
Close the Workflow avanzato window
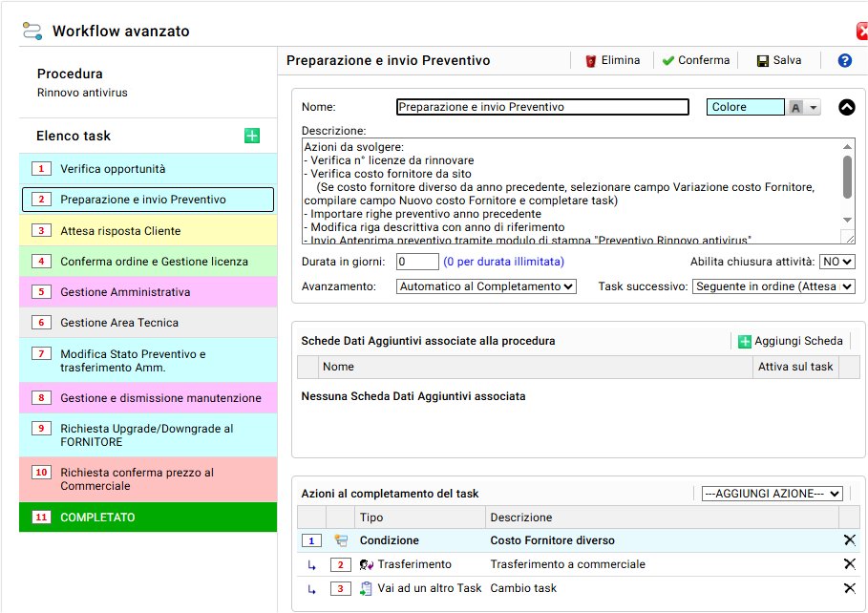tap(862, 31)
